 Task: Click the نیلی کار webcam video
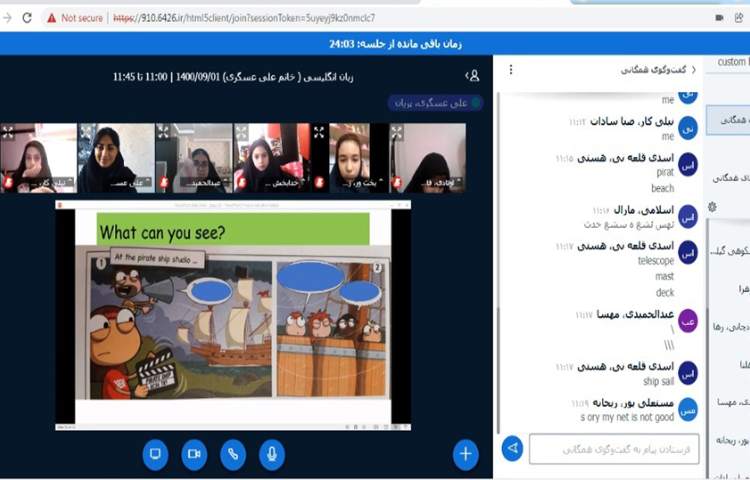click(x=38, y=158)
